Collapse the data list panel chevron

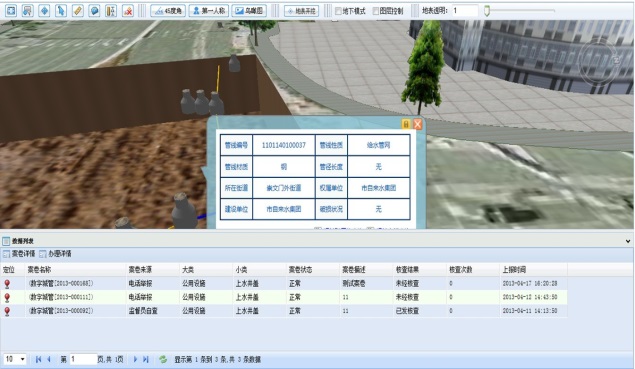(x=628, y=241)
